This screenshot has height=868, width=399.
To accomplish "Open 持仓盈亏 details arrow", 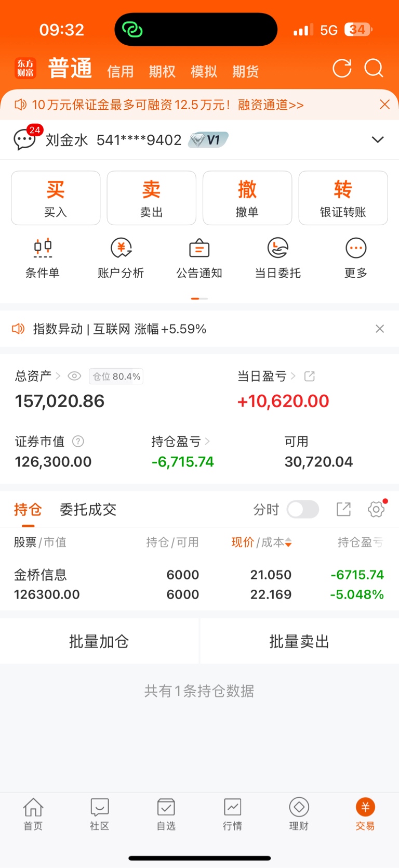I will click(x=207, y=442).
